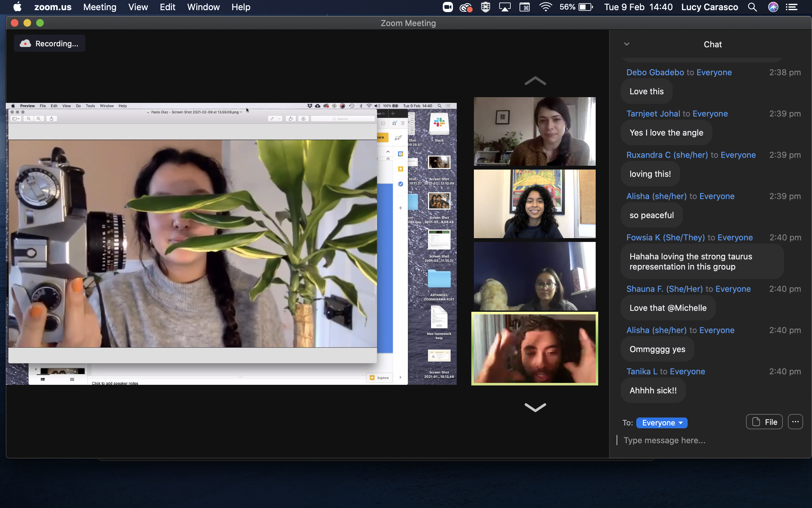Click the File attachment button
Viewport: 812px width, 508px height.
tap(764, 422)
